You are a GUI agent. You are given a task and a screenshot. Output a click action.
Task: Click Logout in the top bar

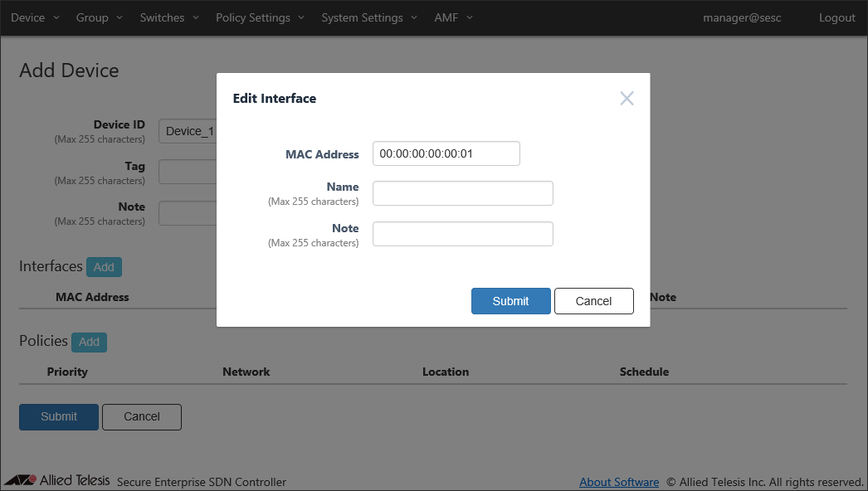point(836,17)
